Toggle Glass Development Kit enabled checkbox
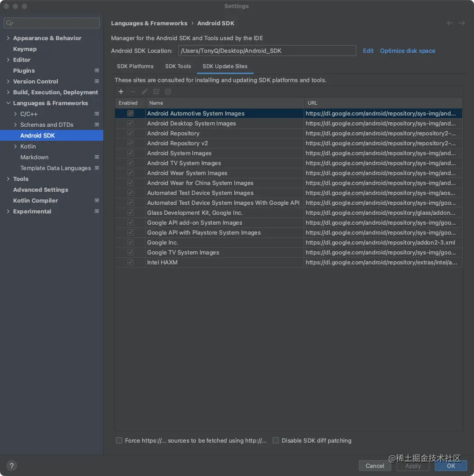Screen dimensions: 474x476 tap(130, 213)
